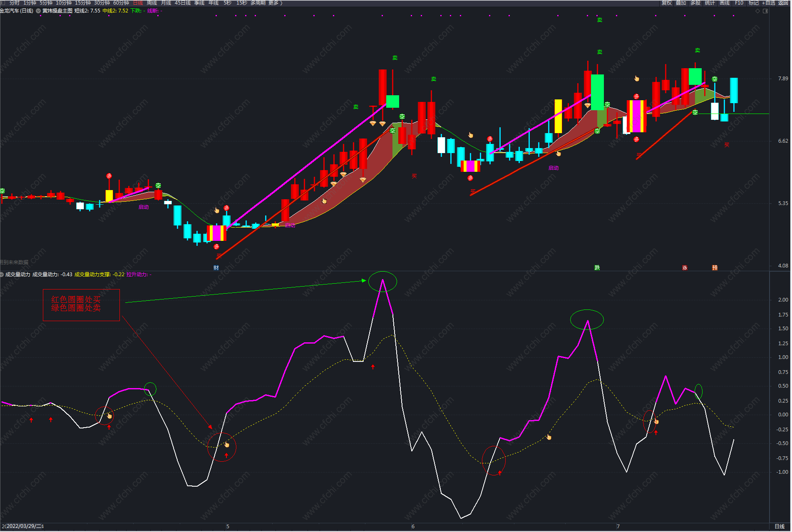This screenshot has height=532, width=792.
Task: Click the 金龙汽车 (日线) stock title
Action: click(x=17, y=11)
